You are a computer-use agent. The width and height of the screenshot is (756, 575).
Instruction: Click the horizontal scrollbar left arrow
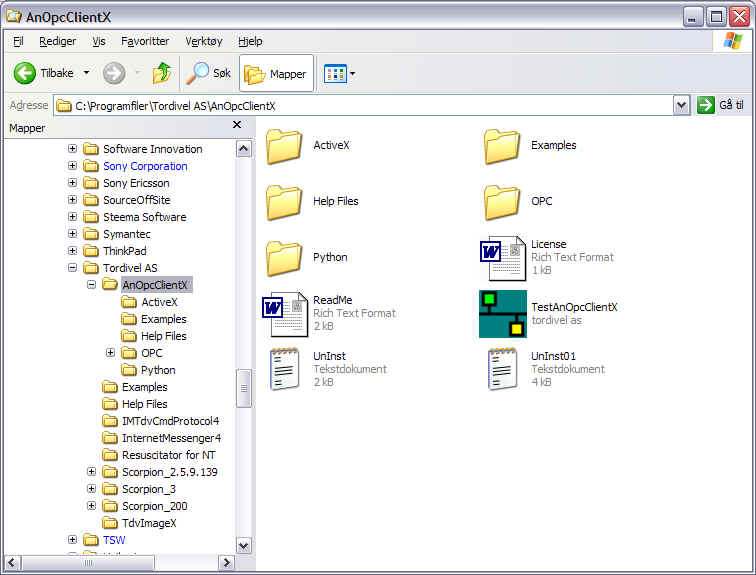pos(13,562)
